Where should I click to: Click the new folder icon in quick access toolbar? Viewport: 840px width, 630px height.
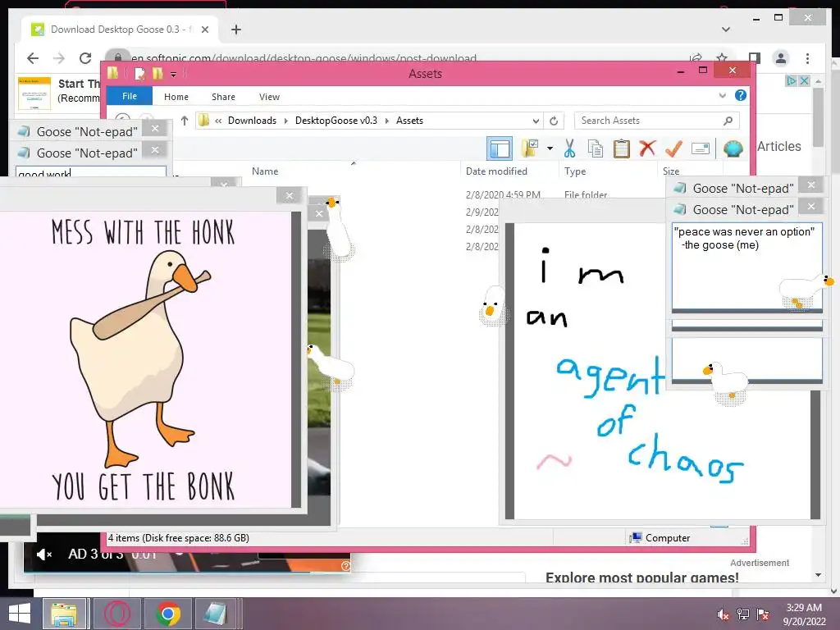[x=157, y=73]
